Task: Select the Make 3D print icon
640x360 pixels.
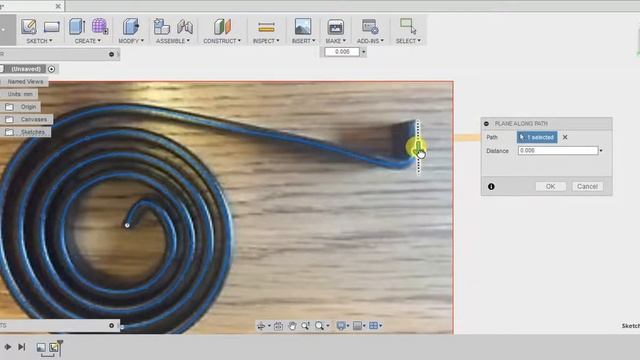Action: point(336,27)
